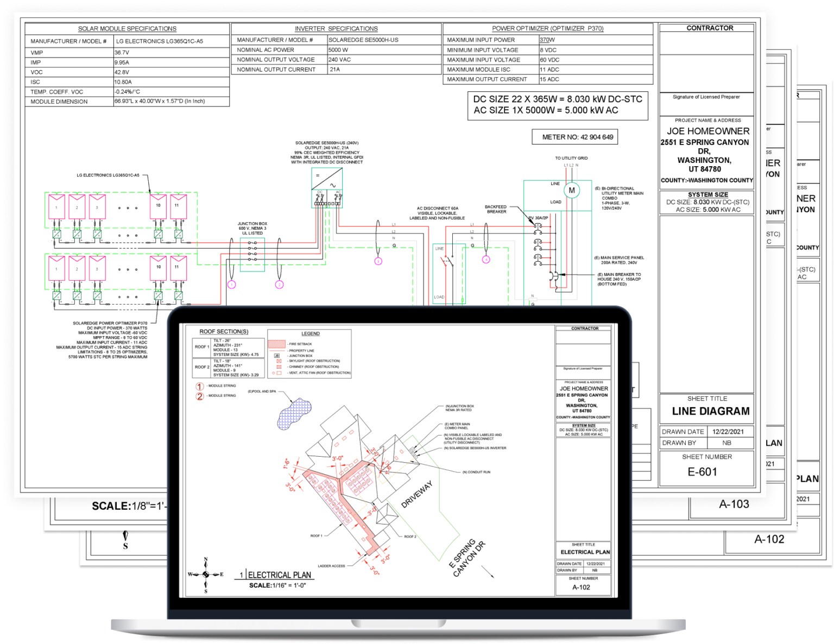
Task: Click the red module string 2 circle marker
Action: click(200, 396)
